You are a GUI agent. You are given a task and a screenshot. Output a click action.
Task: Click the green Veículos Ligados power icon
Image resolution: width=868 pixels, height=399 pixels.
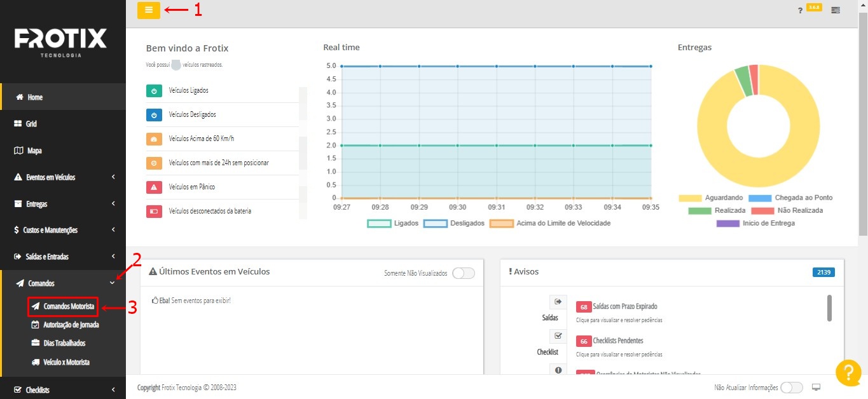154,91
